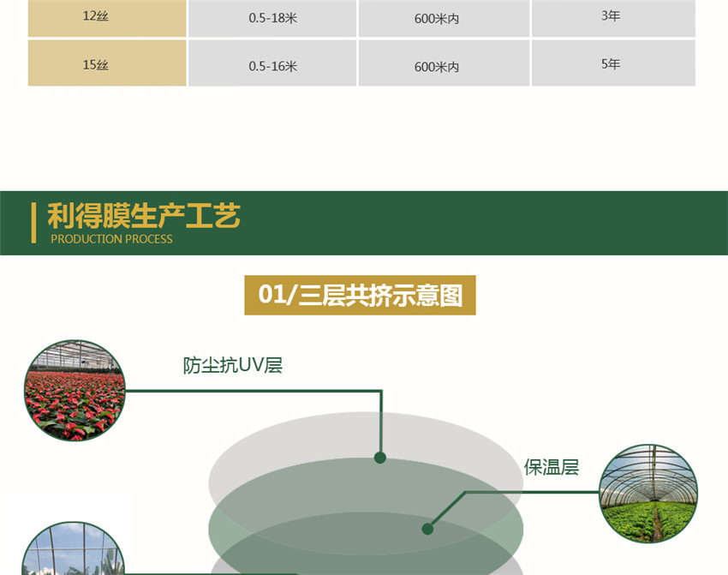Open the glass greenhouse thumbnail cut off below the red flower one
The height and width of the screenshot is (575, 728).
click(x=73, y=548)
